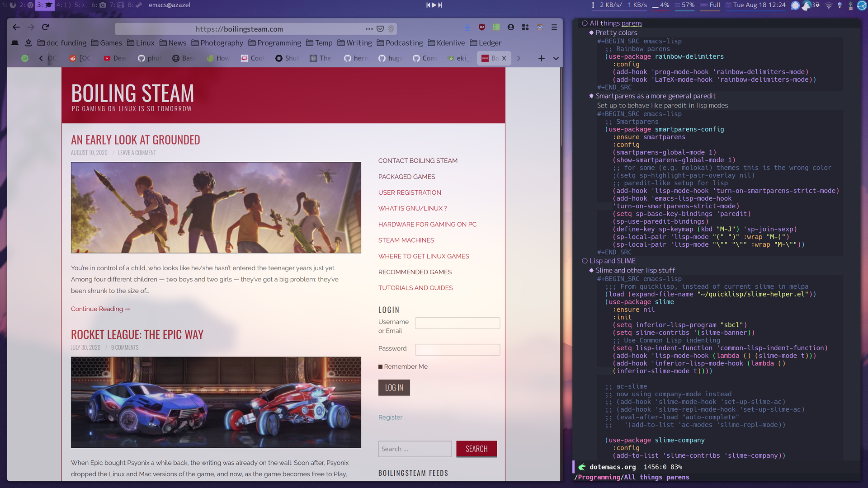Click the star bookmark icon in bookmarks bar

tap(28, 43)
